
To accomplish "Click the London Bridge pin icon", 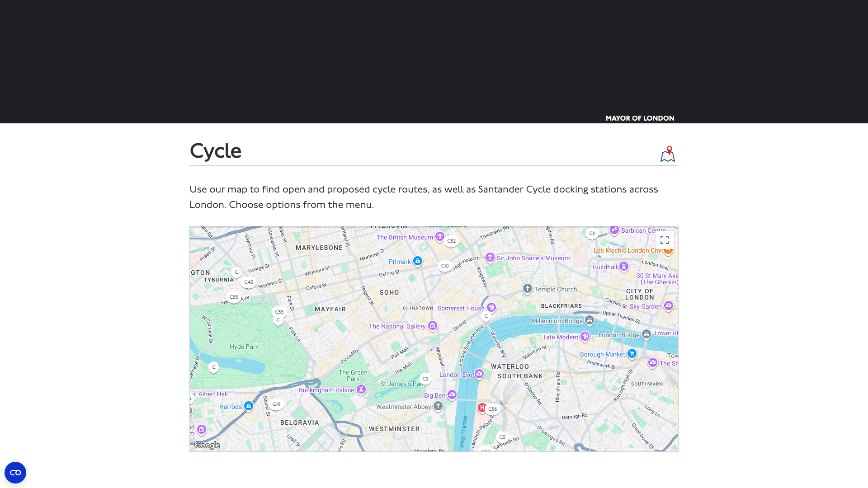I will pyautogui.click(x=646, y=334).
